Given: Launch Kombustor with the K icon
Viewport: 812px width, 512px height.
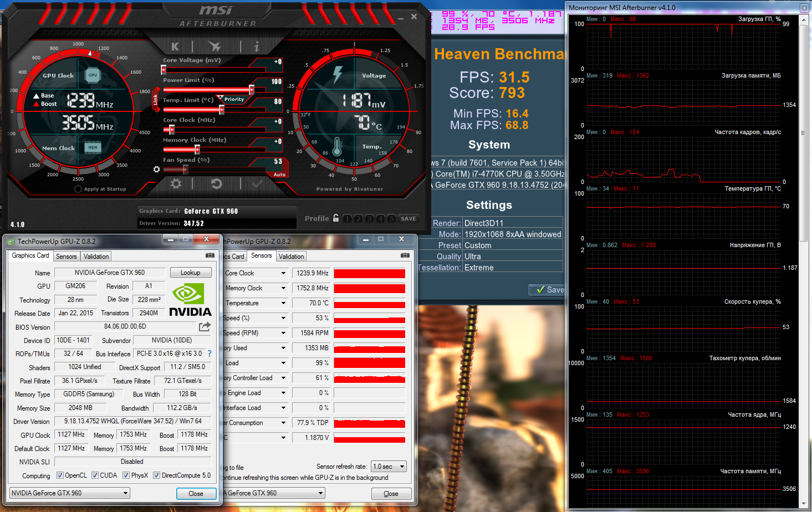Looking at the screenshot, I should 175,47.
